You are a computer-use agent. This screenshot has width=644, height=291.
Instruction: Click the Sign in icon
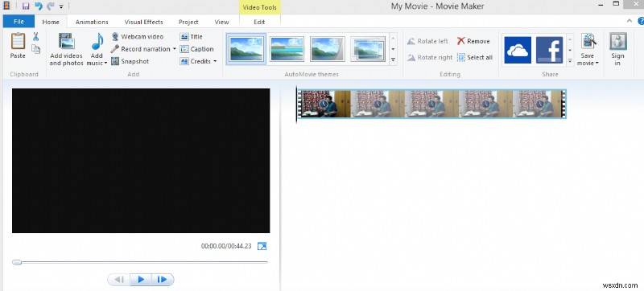click(617, 41)
